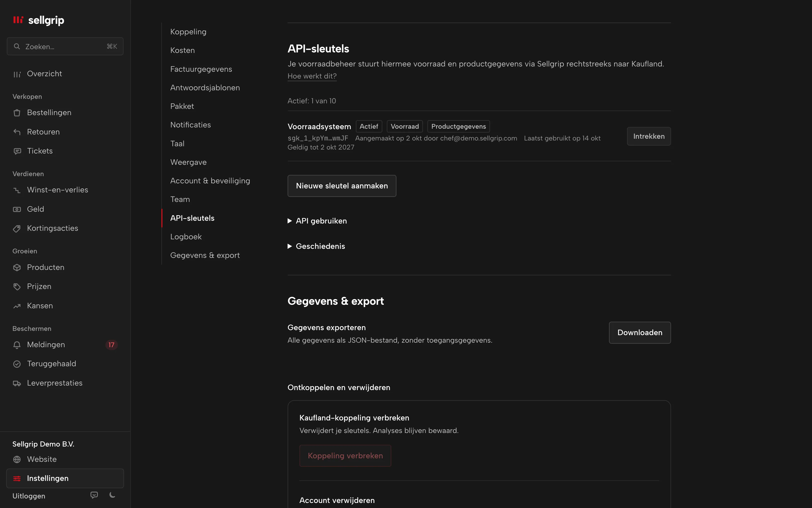
Task: Click the Bestellingen shopping bag icon
Action: [x=17, y=113]
